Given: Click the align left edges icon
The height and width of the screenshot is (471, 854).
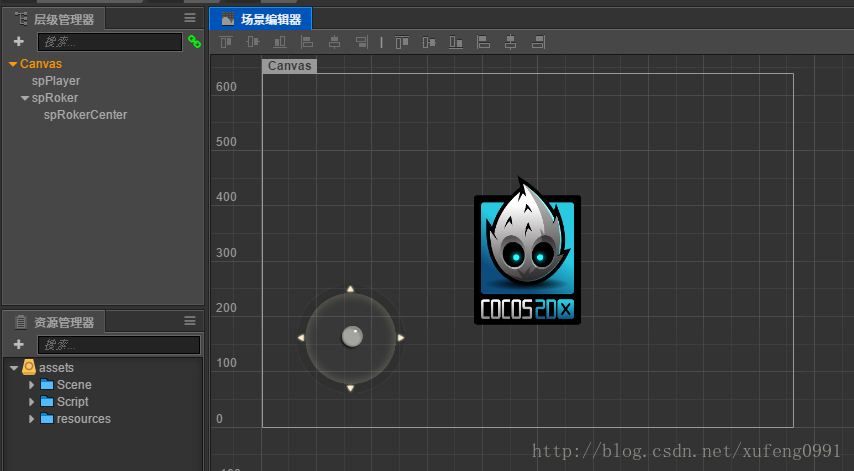Looking at the screenshot, I should click(x=307, y=42).
